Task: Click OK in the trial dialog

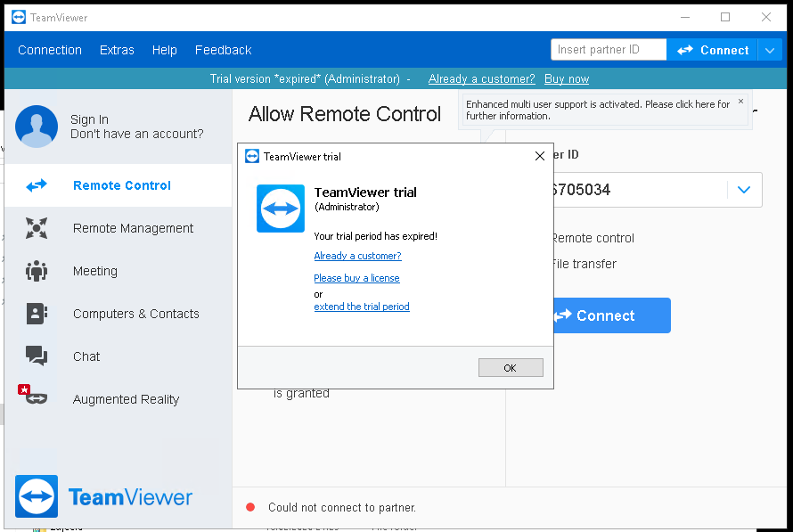Action: tap(511, 368)
